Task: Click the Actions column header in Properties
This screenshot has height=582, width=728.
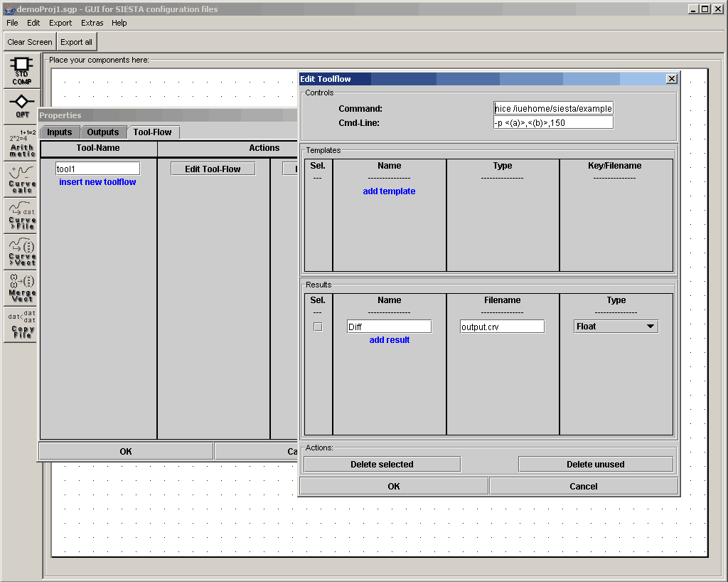Action: [264, 148]
